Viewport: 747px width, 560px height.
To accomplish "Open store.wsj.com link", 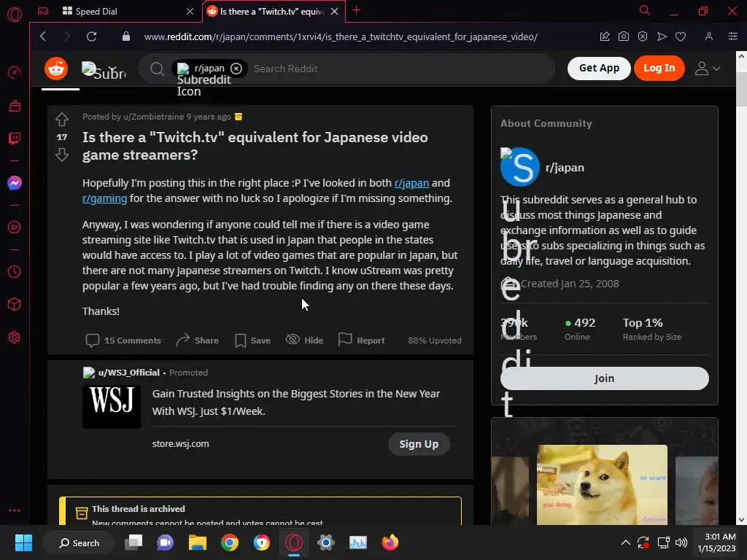I will [x=181, y=443].
